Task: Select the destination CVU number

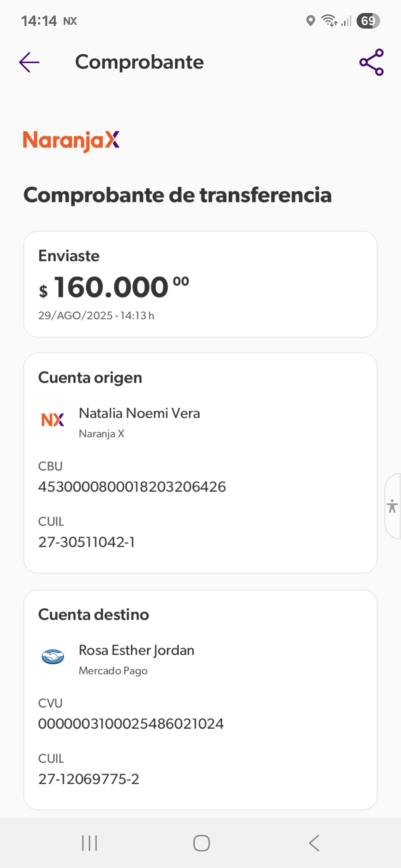Action: [x=131, y=724]
